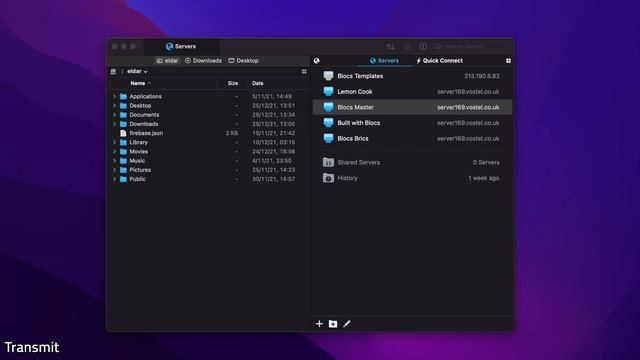Click the 213.190.6.82 address
The width and height of the screenshot is (640, 360).
pos(482,76)
